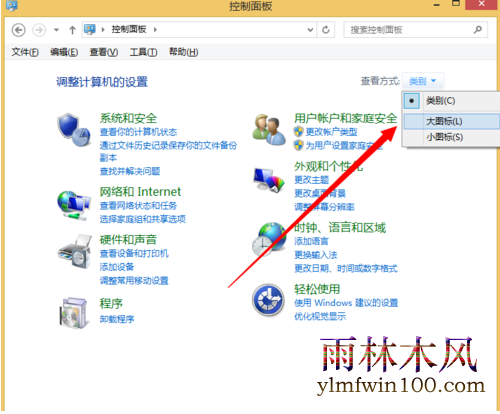The image size is (500, 414).
Task: Open 硬件和声音 category
Action: pyautogui.click(x=128, y=240)
